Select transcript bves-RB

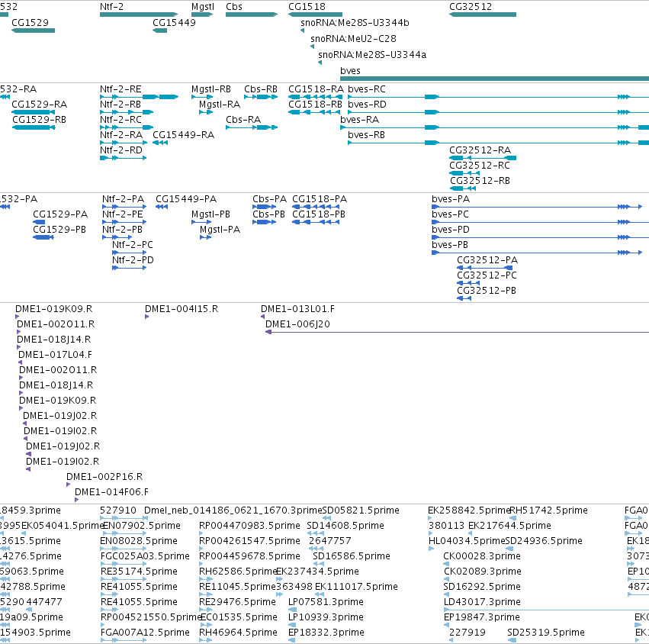coord(498,143)
